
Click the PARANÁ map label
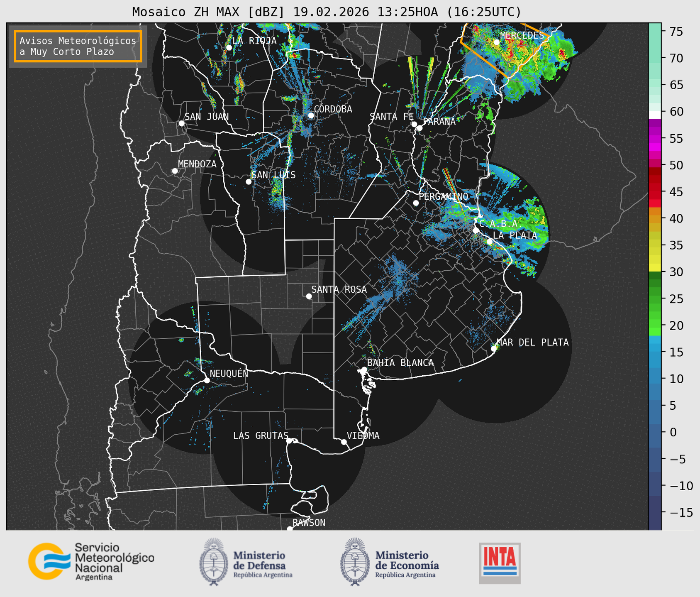(439, 122)
